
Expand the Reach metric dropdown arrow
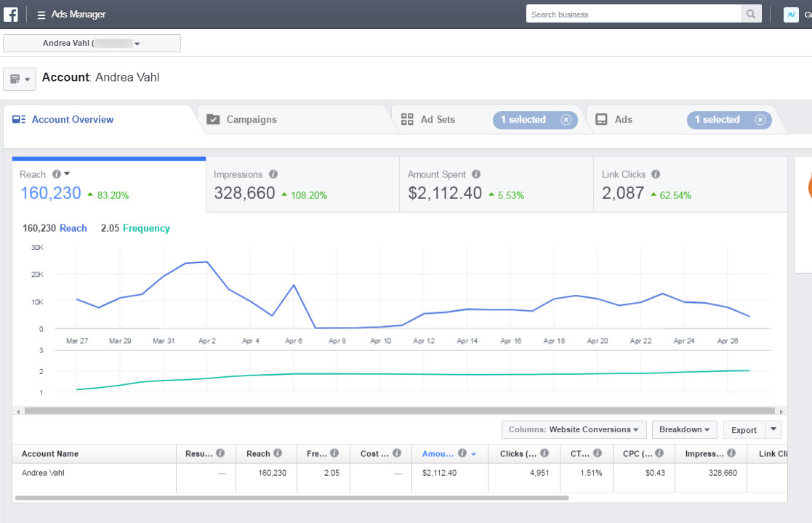67,174
